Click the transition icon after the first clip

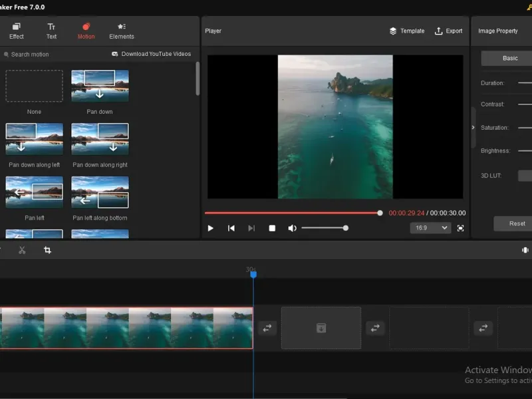click(x=267, y=328)
